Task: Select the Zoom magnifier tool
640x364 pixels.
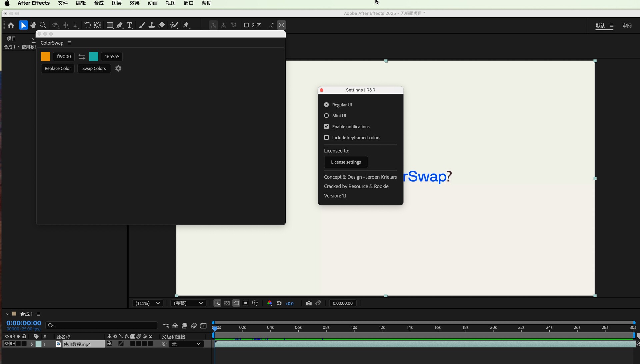Action: [x=43, y=25]
